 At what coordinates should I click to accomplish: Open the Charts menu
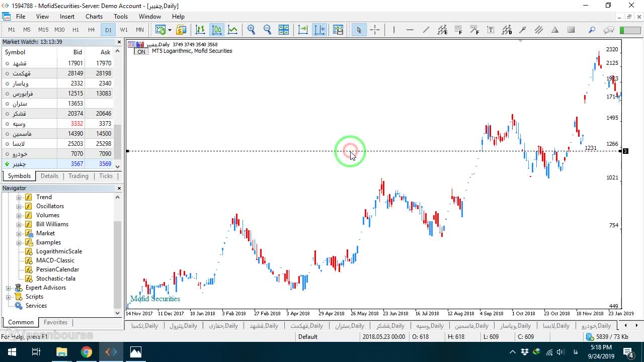coord(94,16)
